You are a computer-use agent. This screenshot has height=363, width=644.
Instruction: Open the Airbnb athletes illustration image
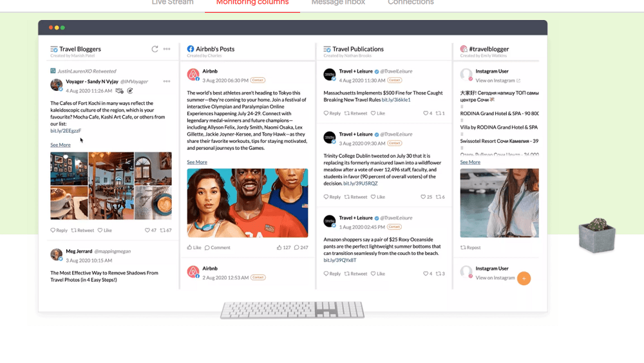(247, 203)
